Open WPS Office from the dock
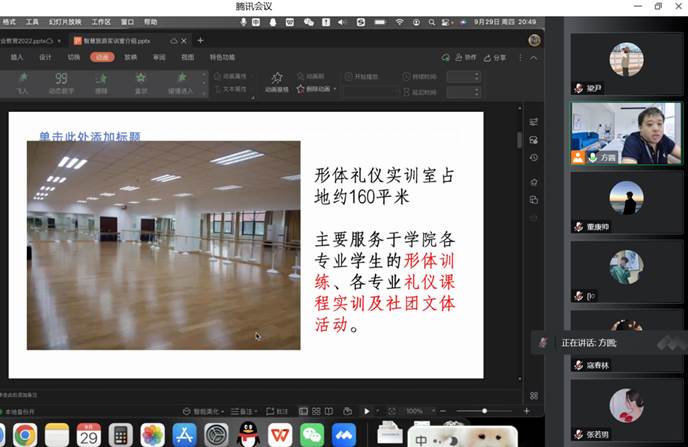Image resolution: width=688 pixels, height=447 pixels. click(x=280, y=435)
